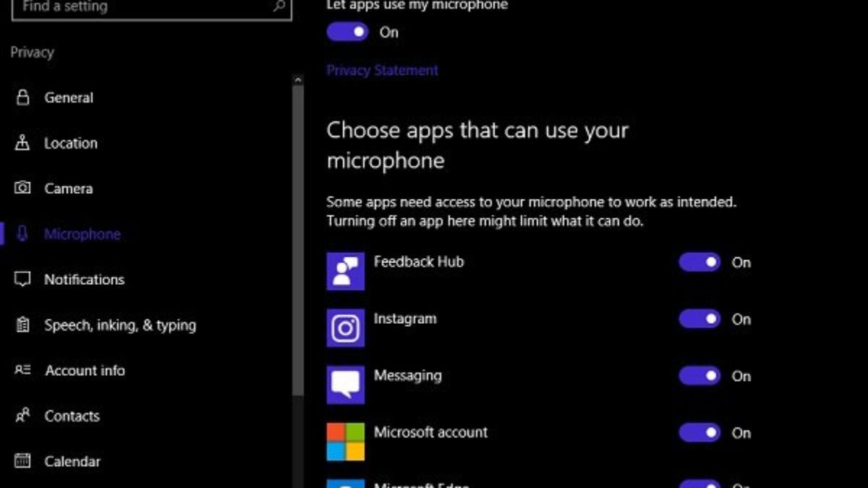868x488 pixels.
Task: Open the Privacy Statement link
Action: (383, 70)
